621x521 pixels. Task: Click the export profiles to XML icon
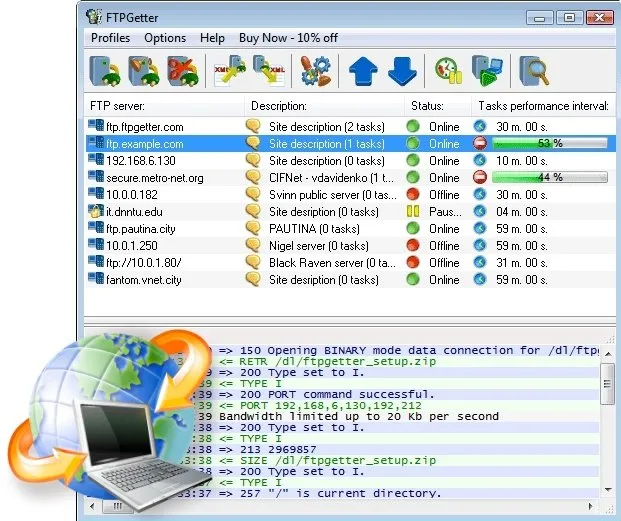coord(269,71)
